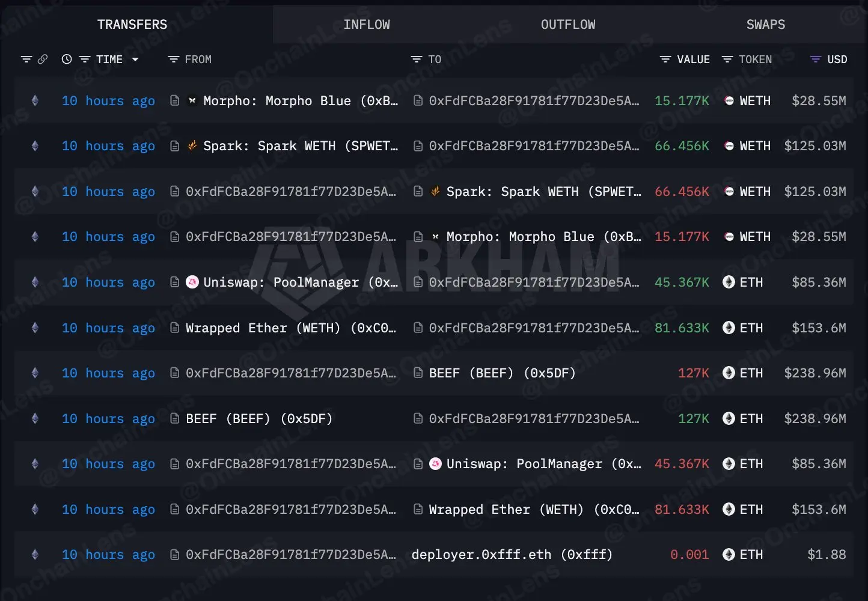The height and width of the screenshot is (601, 868).
Task: Open the leftmost filter icon in the header
Action: click(x=26, y=59)
